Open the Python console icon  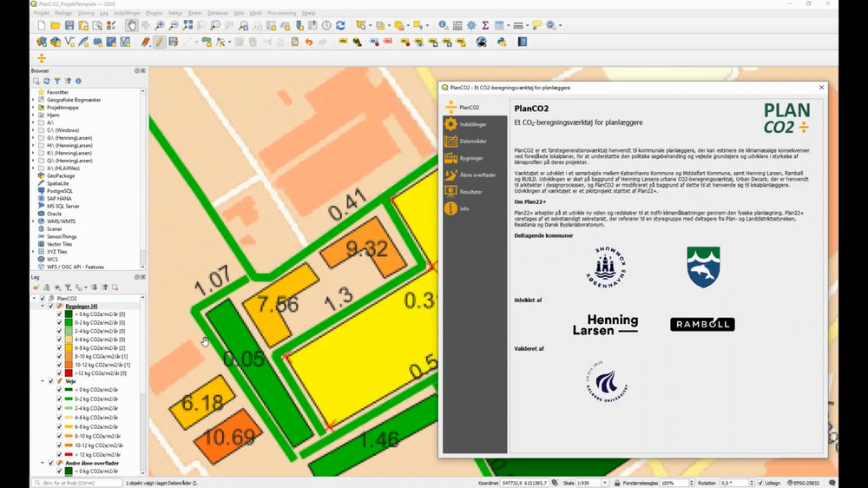(502, 42)
